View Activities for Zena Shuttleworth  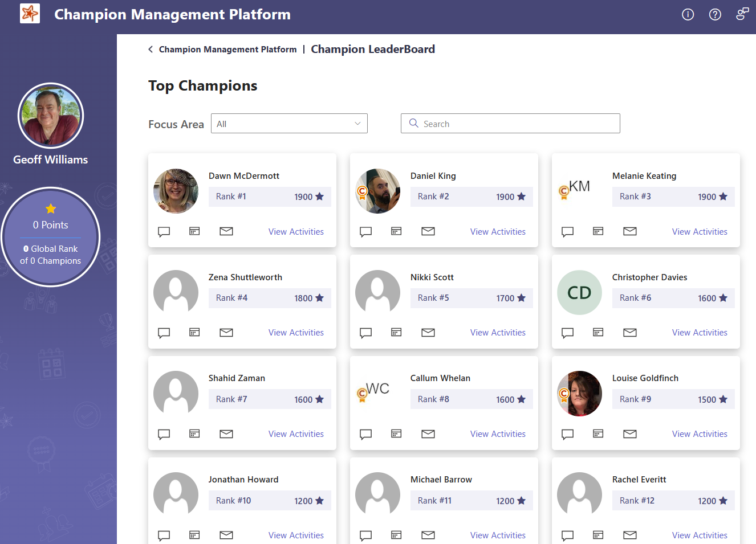(x=296, y=333)
